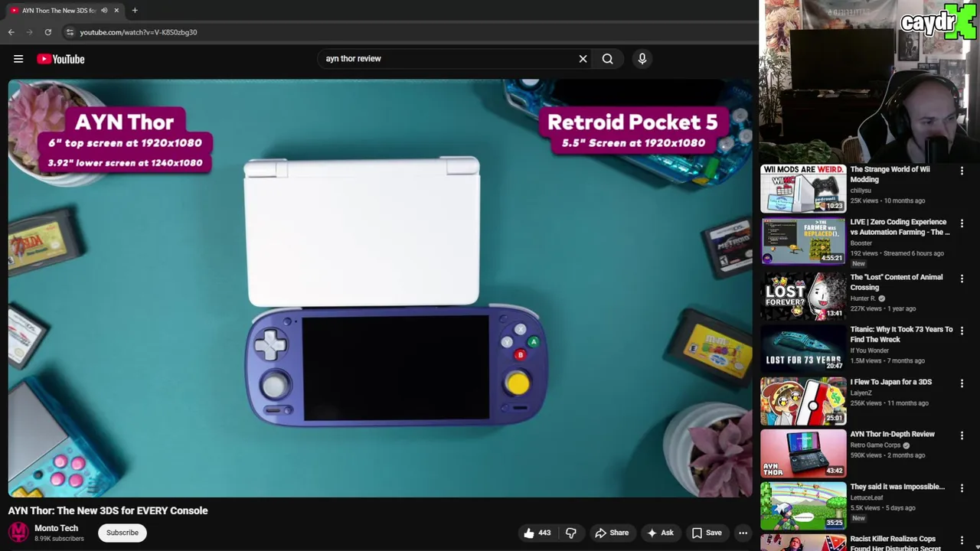Go to the YouTube home logo
Screen dimensions: 980x551
coord(60,59)
